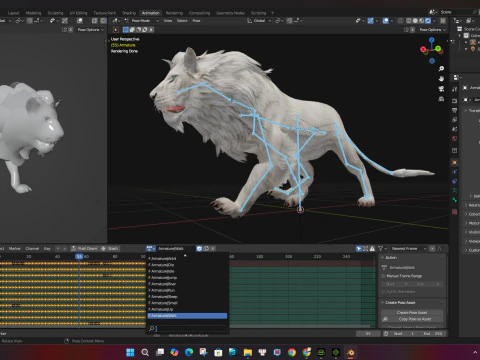Click the pan hand viewport icon
480x360 pixels.
coord(441,79)
